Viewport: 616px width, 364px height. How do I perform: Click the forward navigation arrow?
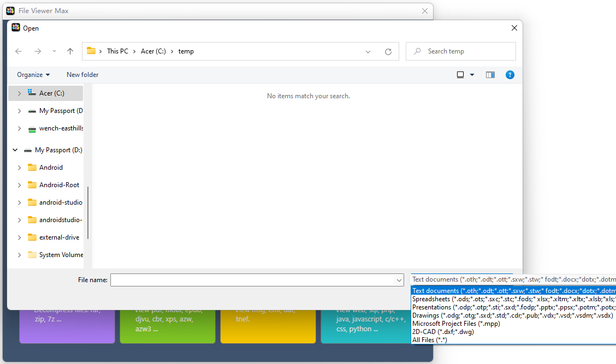click(x=37, y=51)
